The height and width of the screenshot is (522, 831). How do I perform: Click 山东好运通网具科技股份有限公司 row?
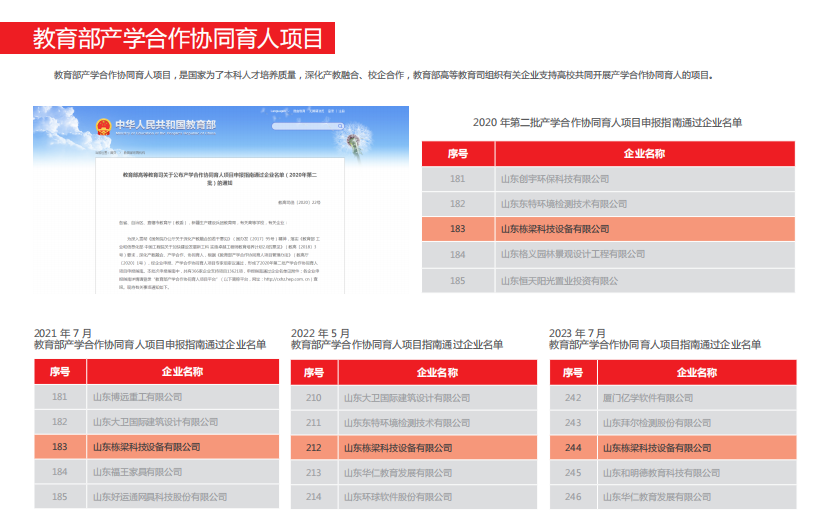click(x=156, y=497)
